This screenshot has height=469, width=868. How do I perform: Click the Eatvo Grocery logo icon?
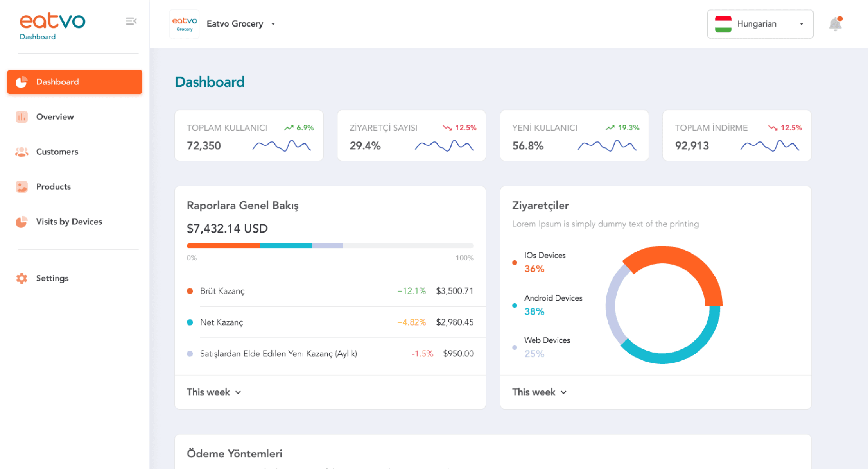pos(184,23)
